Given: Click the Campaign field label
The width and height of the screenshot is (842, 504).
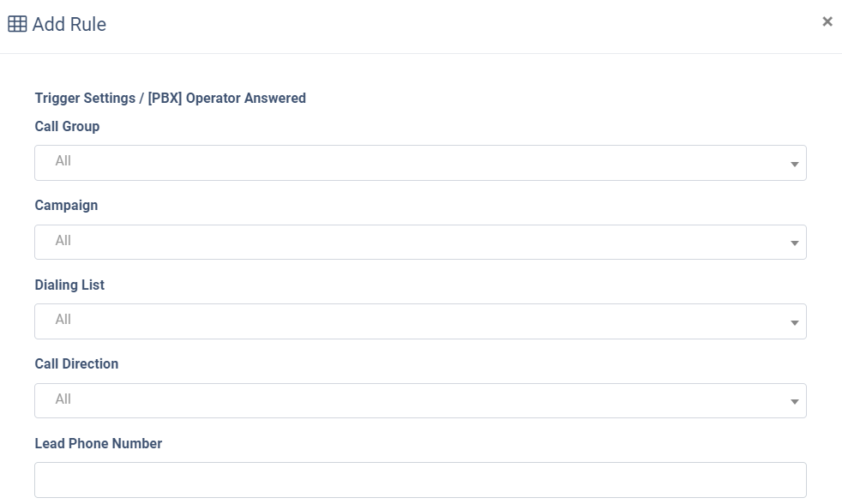Looking at the screenshot, I should coord(66,206).
